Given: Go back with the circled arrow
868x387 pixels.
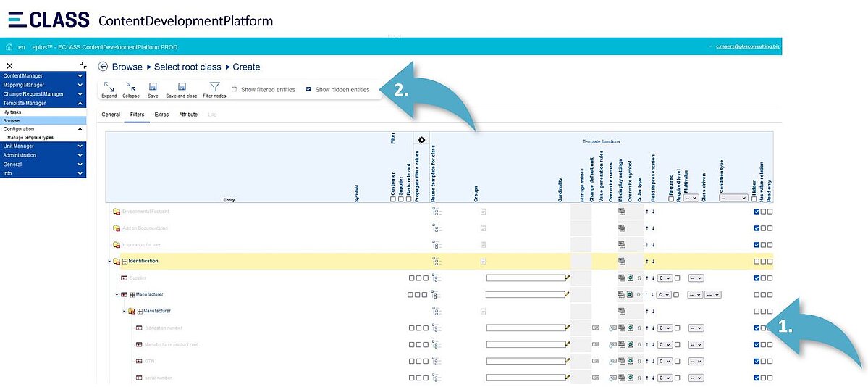Looking at the screenshot, I should 103,67.
